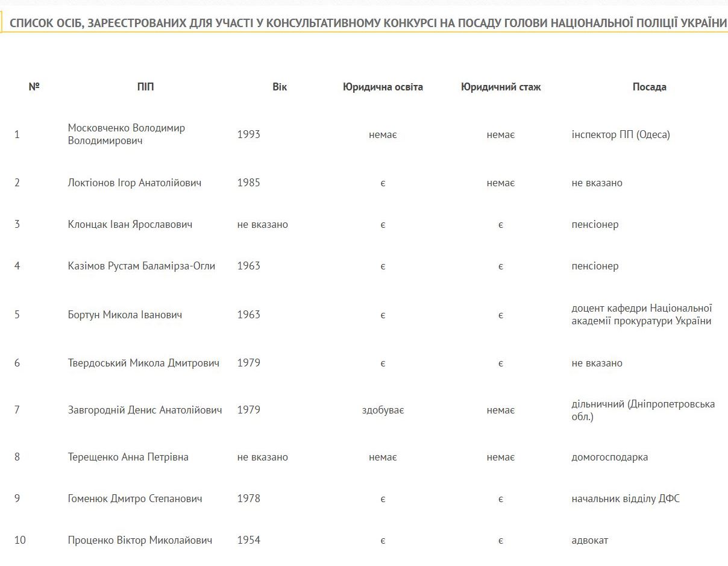
Task: Select name Гоменюк Дмитро Степанович
Action: point(135,498)
